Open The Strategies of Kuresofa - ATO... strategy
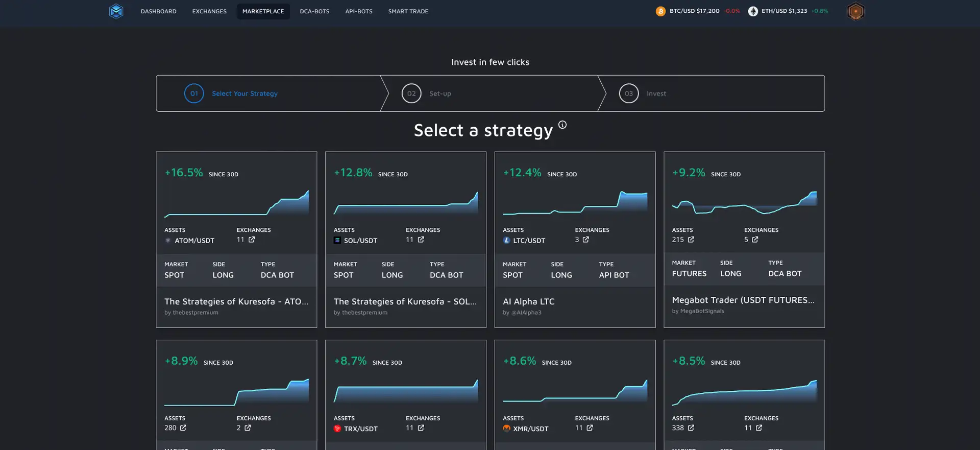The width and height of the screenshot is (980, 450). tap(236, 302)
